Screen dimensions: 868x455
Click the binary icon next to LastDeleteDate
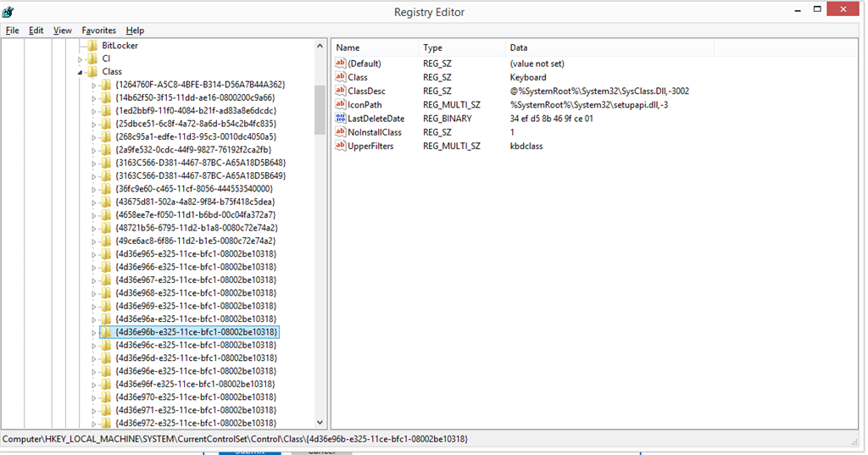pyautogui.click(x=341, y=119)
